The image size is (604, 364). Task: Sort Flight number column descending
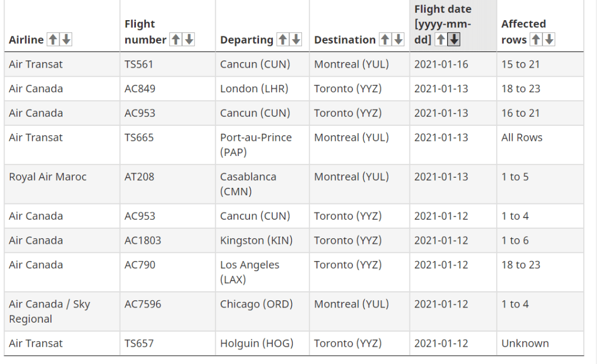[x=189, y=39]
